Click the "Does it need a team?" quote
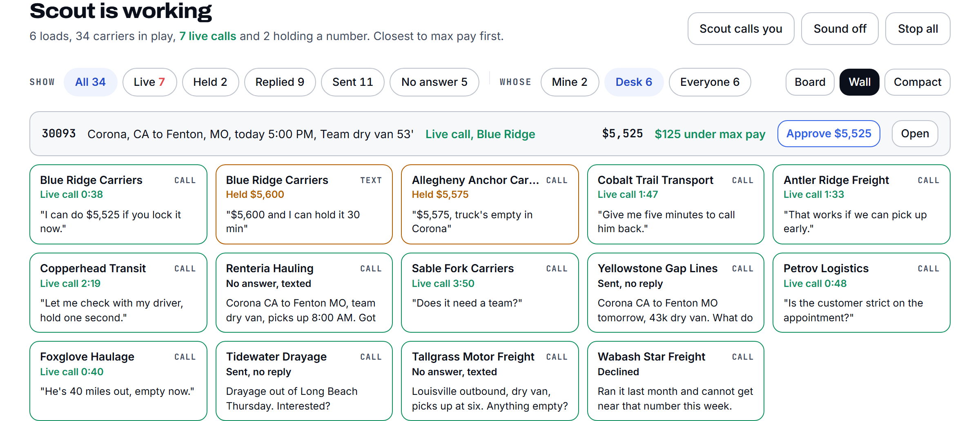The width and height of the screenshot is (980, 421). coord(467,303)
